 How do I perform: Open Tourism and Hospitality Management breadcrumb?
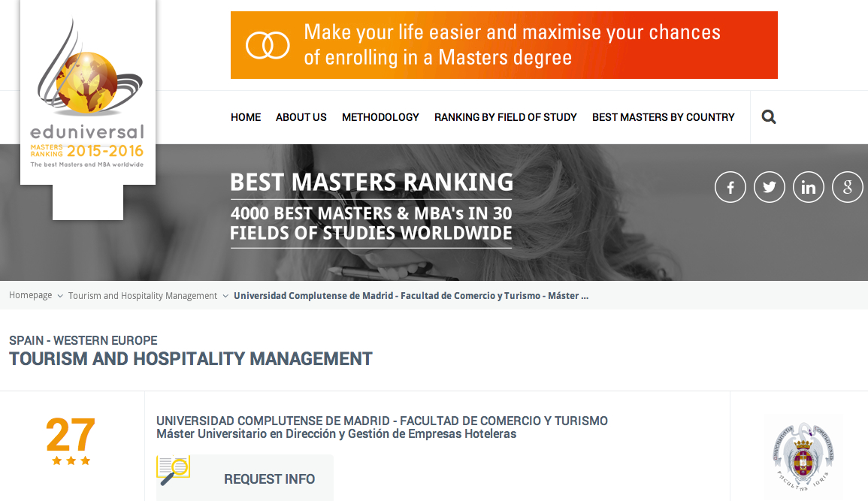143,296
